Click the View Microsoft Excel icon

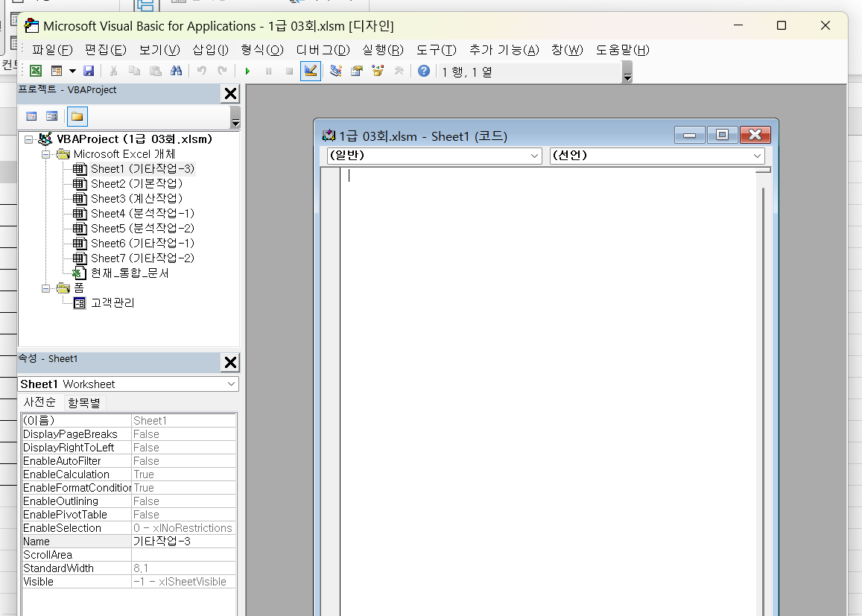[x=35, y=71]
